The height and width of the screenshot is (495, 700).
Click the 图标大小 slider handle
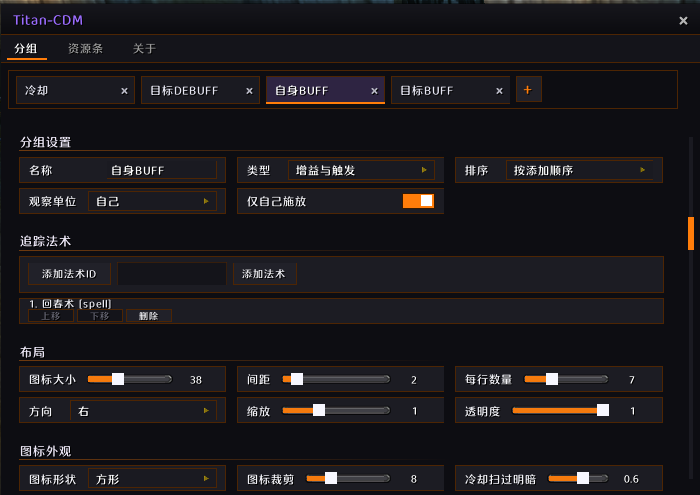118,379
